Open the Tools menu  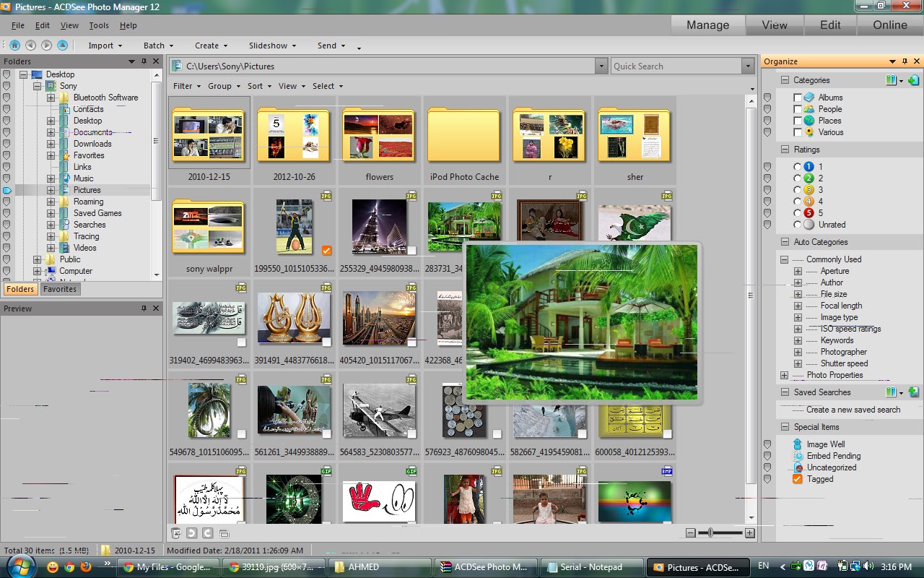[x=99, y=25]
